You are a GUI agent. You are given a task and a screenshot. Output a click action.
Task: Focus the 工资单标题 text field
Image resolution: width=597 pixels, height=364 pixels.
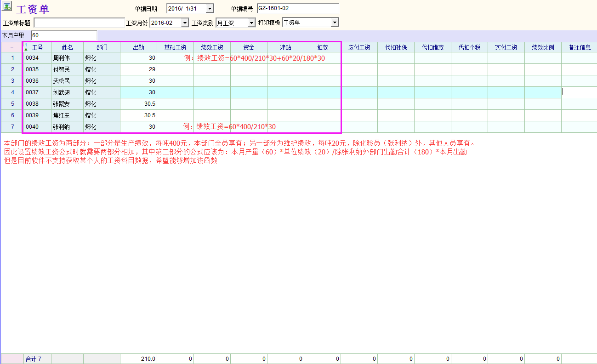(x=79, y=23)
